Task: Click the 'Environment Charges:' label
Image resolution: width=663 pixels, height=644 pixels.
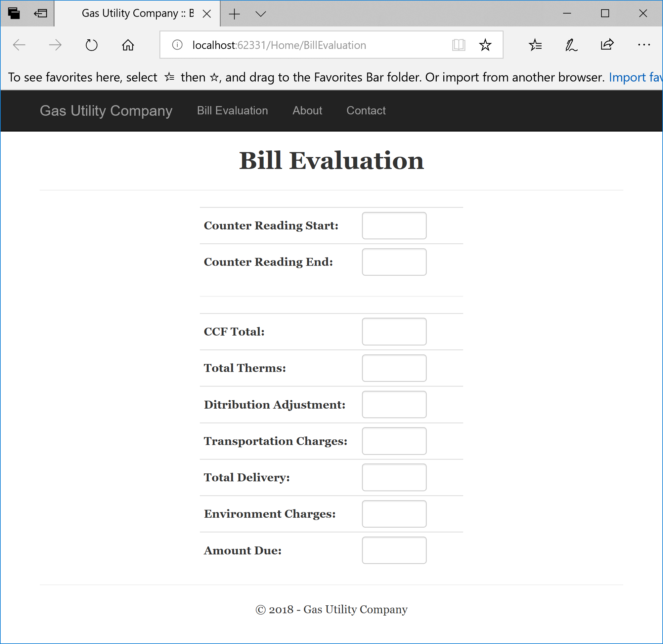Action: coord(270,514)
